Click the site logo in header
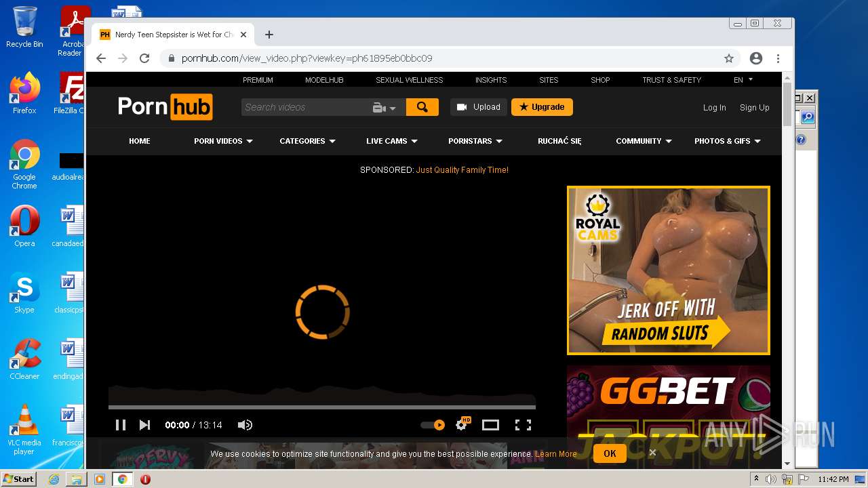This screenshot has width=868, height=488. (165, 107)
